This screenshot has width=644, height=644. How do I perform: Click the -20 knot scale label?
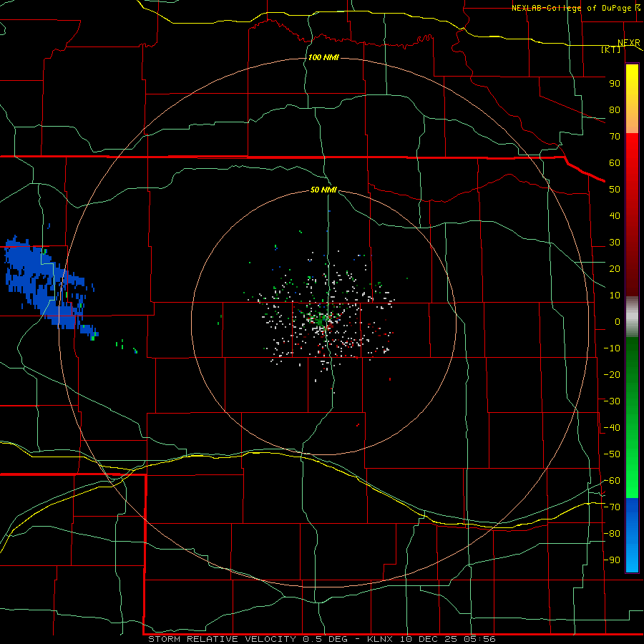(612, 375)
